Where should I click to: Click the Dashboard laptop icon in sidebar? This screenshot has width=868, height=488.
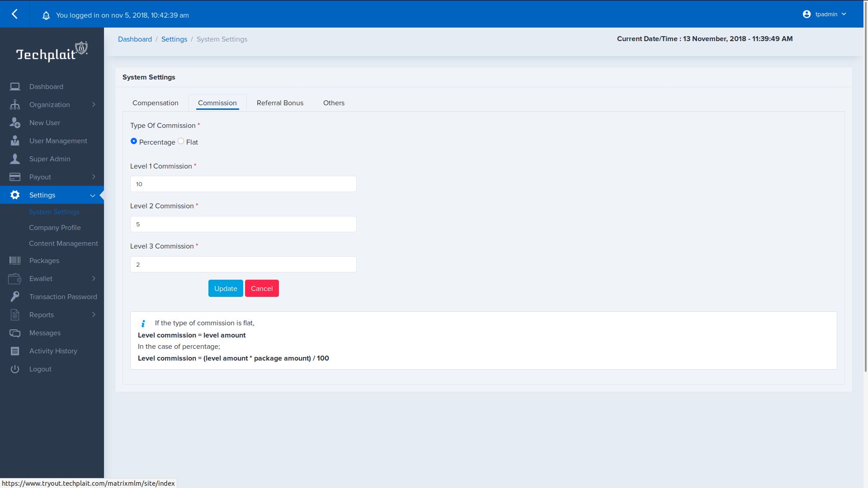coord(15,86)
